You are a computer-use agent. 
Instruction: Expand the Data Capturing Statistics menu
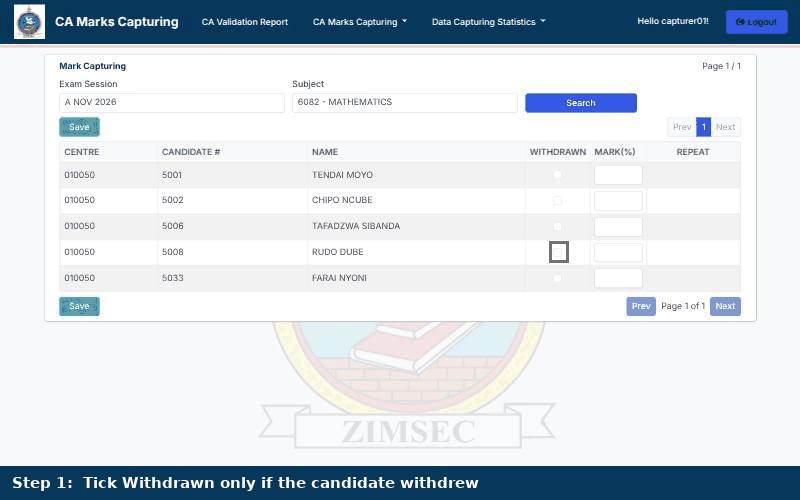coord(488,22)
